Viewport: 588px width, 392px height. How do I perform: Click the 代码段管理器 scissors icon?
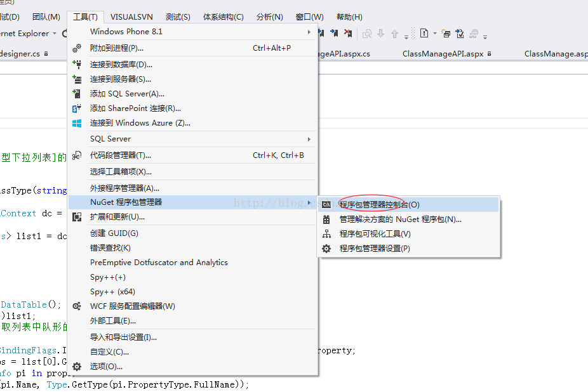pos(77,155)
